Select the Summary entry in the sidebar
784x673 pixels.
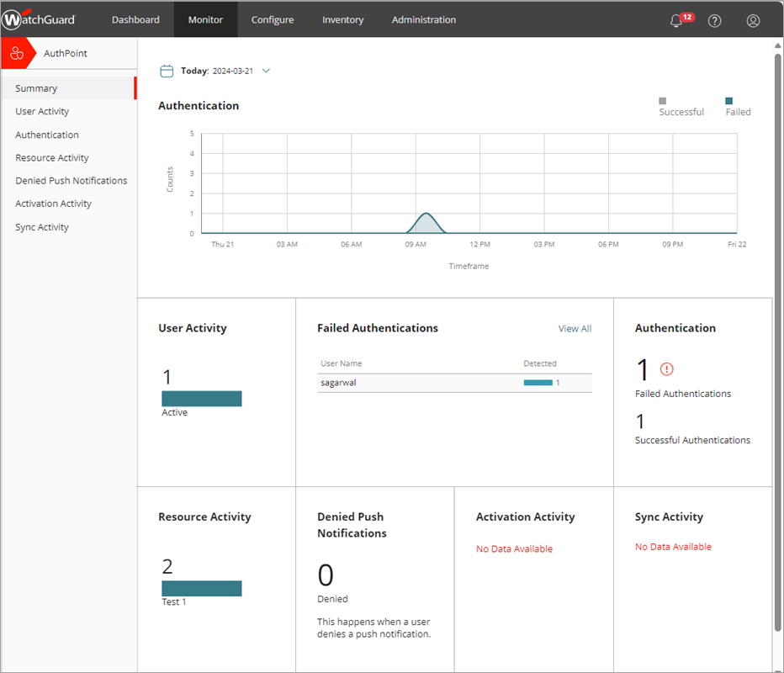pos(35,88)
